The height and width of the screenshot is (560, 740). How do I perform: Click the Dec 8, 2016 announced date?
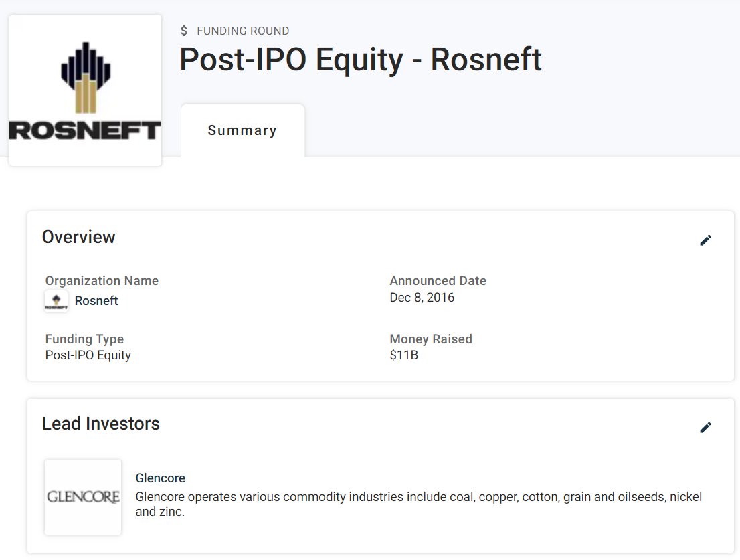click(422, 298)
